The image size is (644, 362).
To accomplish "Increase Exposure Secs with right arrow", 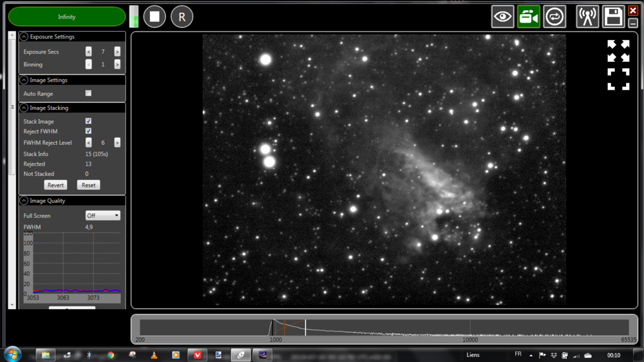I will [x=117, y=52].
